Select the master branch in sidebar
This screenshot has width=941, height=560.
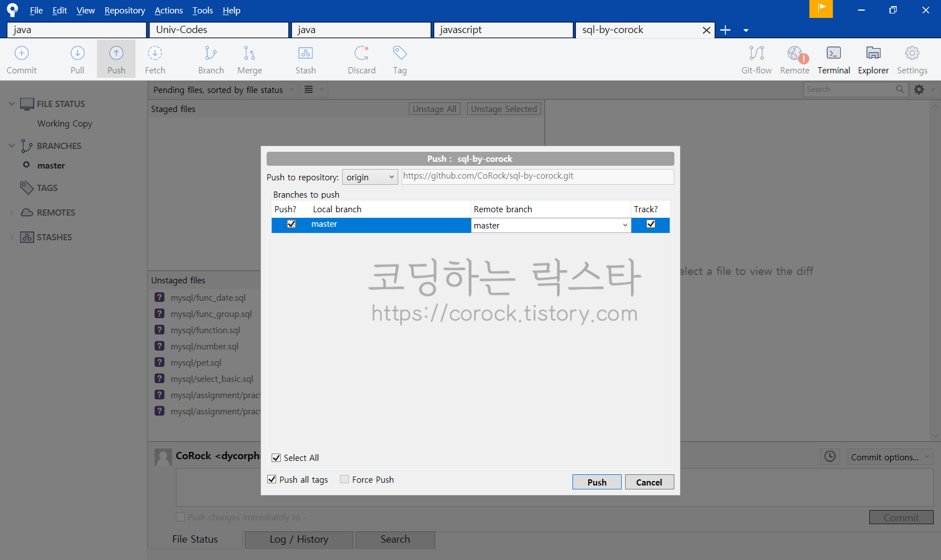tap(51, 165)
